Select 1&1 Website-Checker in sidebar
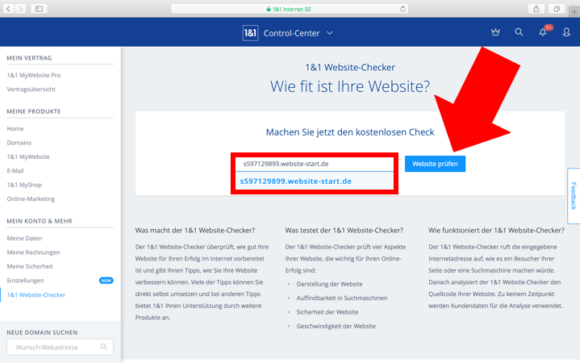The height and width of the screenshot is (363, 580). [36, 295]
